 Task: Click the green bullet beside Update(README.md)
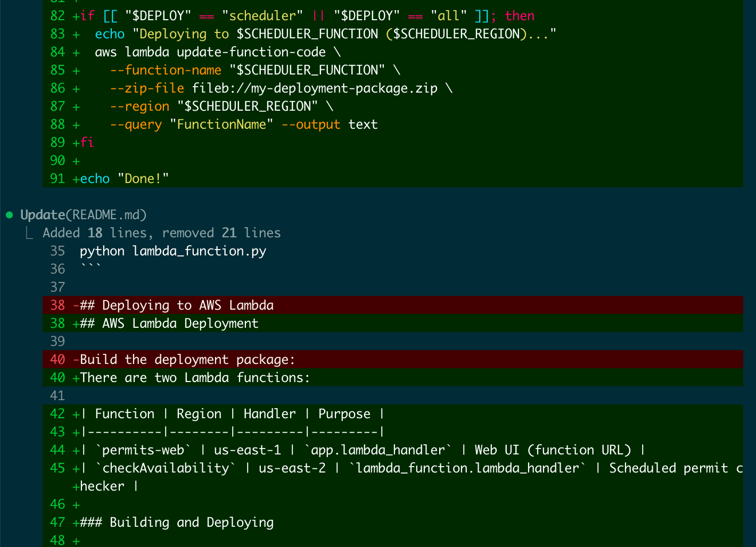(9, 215)
